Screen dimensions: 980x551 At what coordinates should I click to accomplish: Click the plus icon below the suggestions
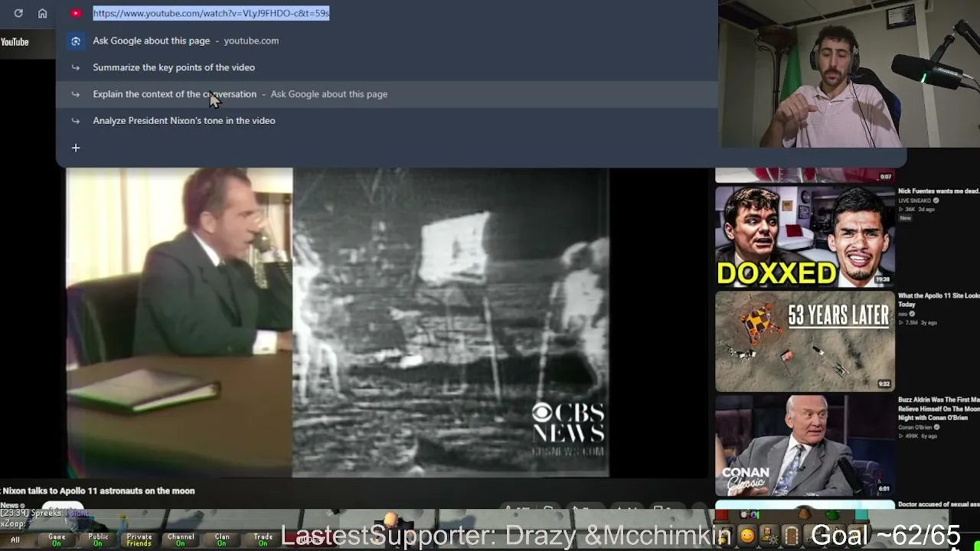point(76,148)
